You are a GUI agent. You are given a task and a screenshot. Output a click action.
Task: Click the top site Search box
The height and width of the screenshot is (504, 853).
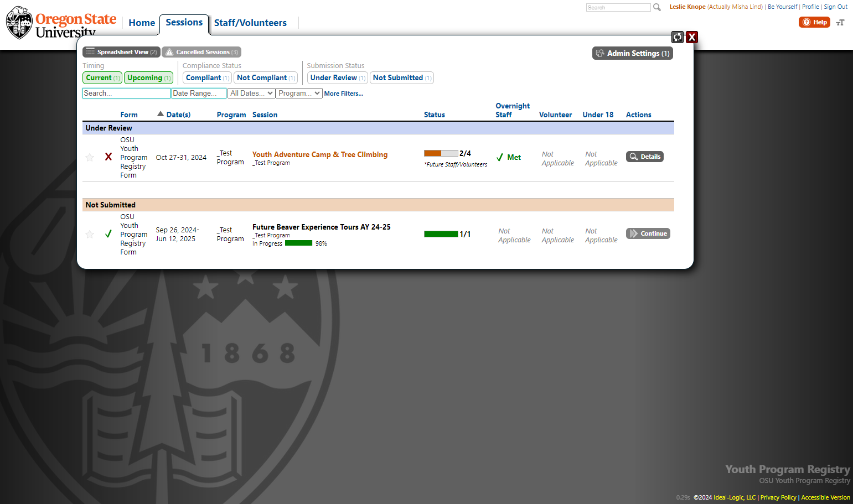(618, 7)
